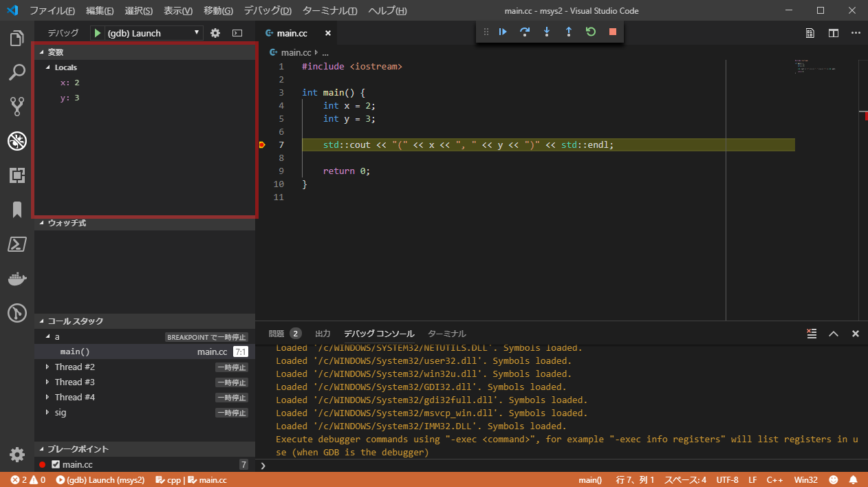Open the Search view in activity bar
The height and width of the screenshot is (487, 868).
(x=17, y=72)
